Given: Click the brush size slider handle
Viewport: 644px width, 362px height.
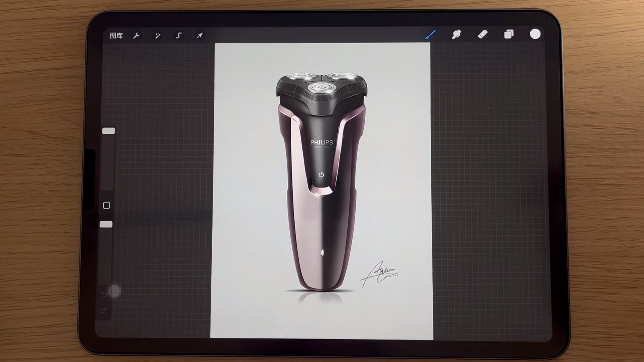Looking at the screenshot, I should (108, 131).
